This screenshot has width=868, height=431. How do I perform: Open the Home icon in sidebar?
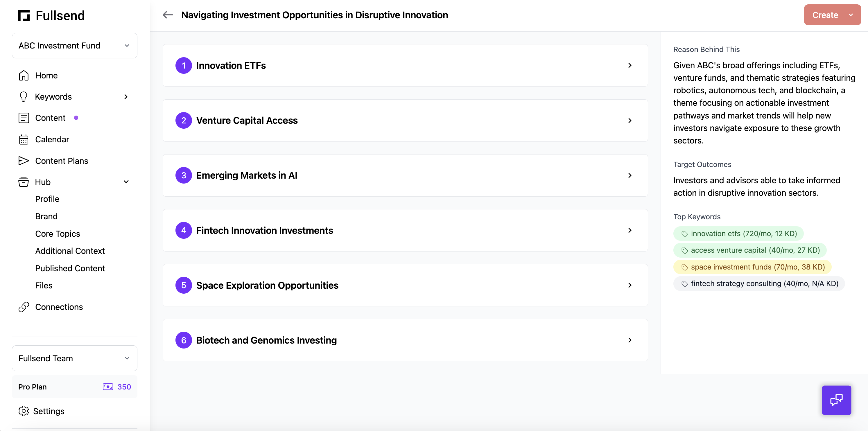(x=24, y=76)
